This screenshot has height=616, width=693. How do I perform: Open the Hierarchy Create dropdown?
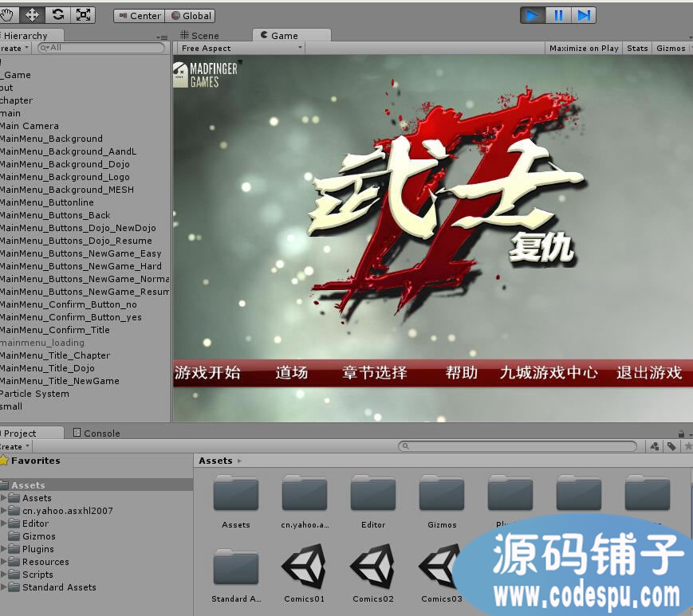point(14,48)
